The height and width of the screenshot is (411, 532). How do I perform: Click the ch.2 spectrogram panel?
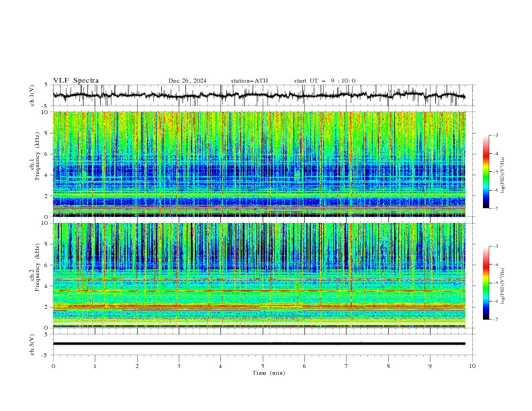pos(259,275)
